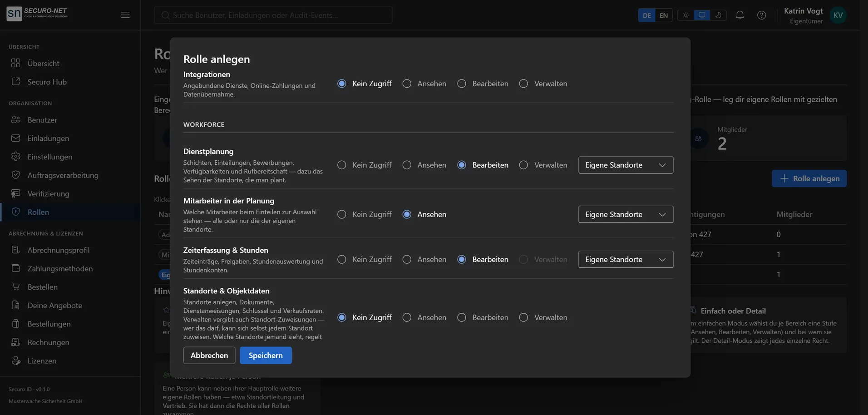Click the Einstellungen gear icon
Screen dimensions: 868x415
(16, 157)
